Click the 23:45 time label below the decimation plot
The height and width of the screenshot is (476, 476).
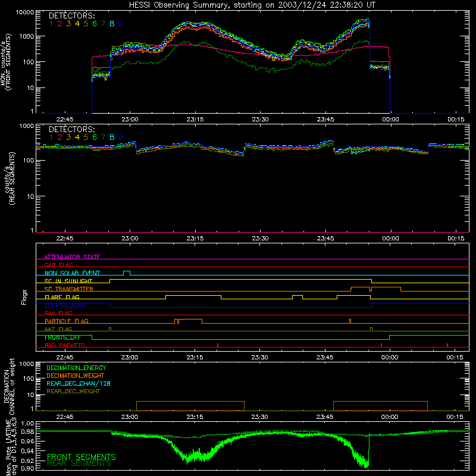[x=325, y=417]
